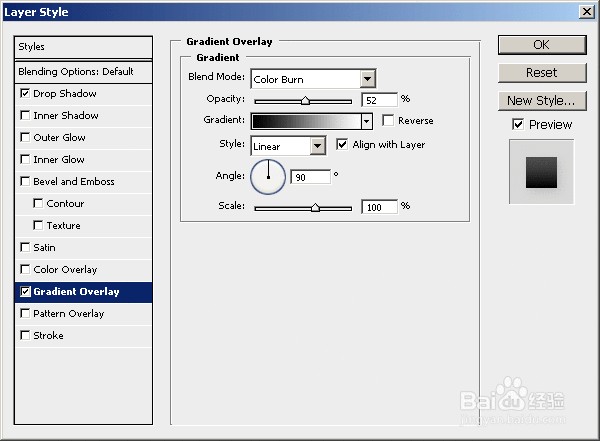Select the Gradient Overlay label
This screenshot has width=600, height=441.
(x=77, y=292)
